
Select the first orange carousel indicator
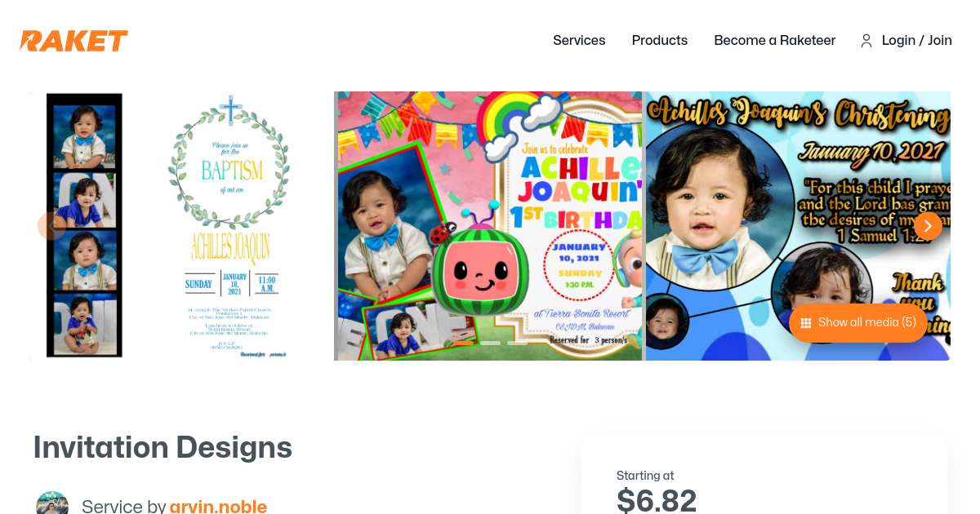[x=464, y=343]
